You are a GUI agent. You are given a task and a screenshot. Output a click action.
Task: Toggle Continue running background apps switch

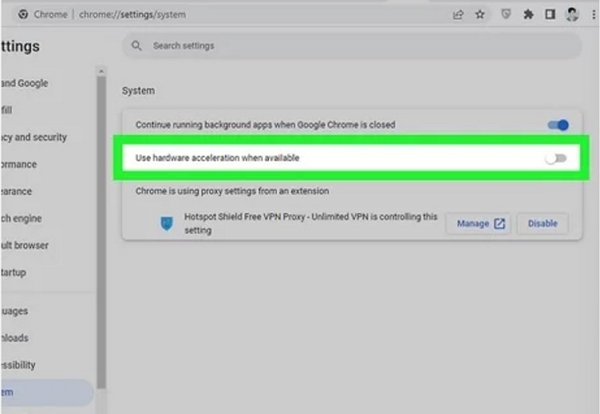558,125
